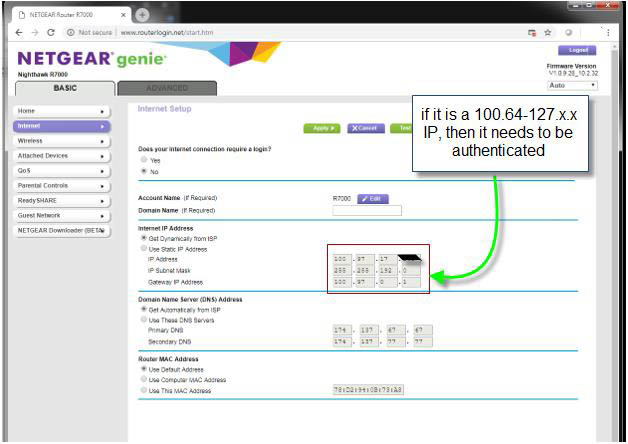Click the green Apply button

click(x=322, y=128)
